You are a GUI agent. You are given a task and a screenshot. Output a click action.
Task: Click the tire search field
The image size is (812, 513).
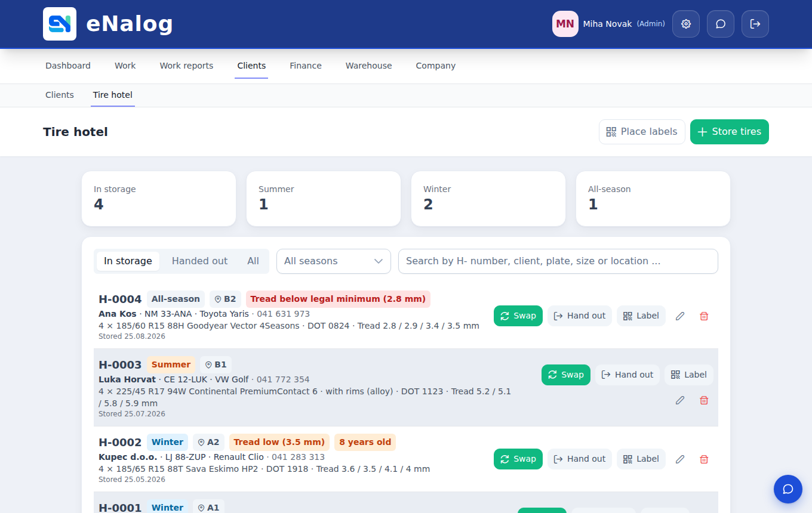(x=558, y=261)
